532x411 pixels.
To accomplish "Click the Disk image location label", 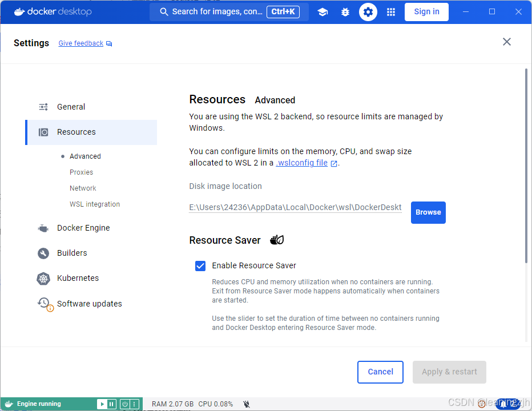I will point(225,186).
